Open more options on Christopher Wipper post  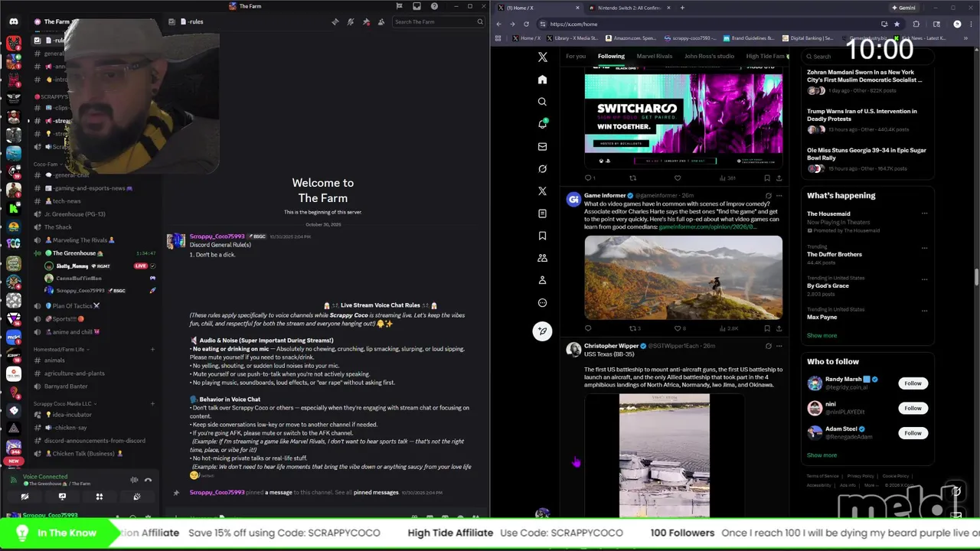779,346
